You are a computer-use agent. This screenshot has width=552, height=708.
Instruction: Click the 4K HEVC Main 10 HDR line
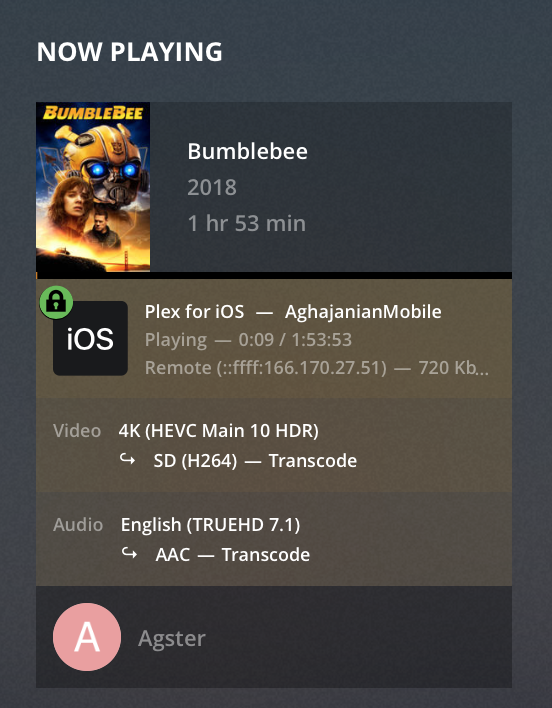[x=218, y=431]
